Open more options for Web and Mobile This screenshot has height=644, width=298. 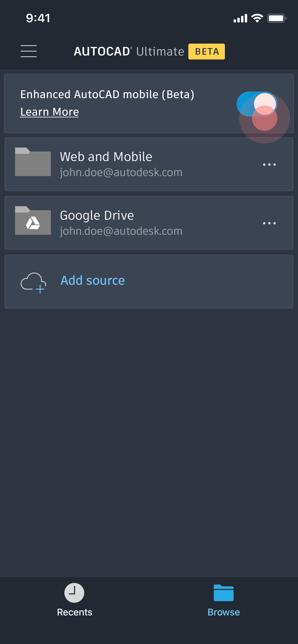tap(269, 165)
